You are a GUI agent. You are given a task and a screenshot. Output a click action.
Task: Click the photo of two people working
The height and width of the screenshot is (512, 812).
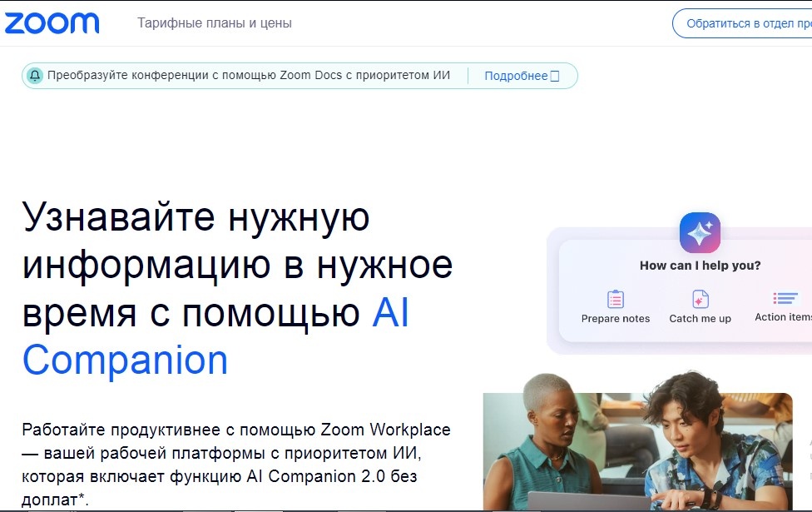click(638, 442)
